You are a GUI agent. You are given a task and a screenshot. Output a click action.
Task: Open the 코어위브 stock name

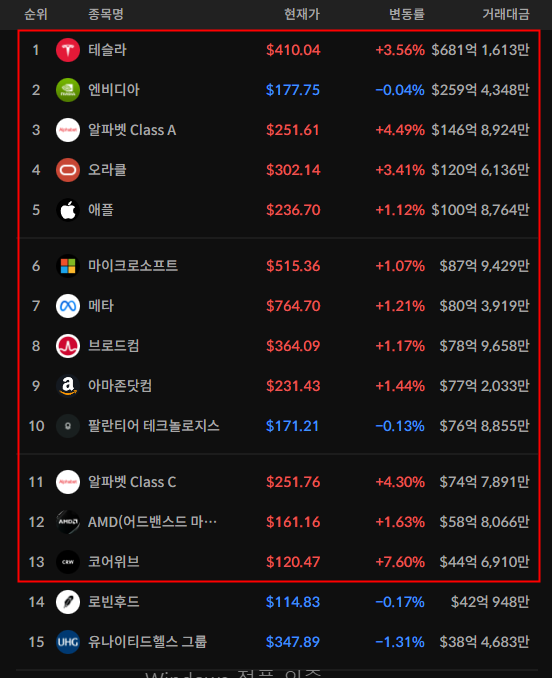click(114, 562)
